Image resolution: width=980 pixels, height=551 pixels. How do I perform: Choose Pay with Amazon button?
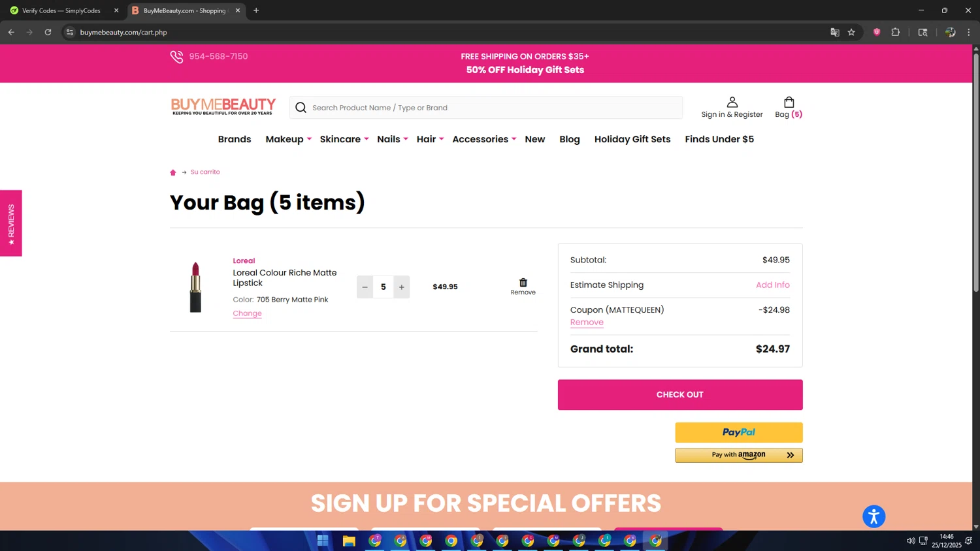click(x=739, y=455)
